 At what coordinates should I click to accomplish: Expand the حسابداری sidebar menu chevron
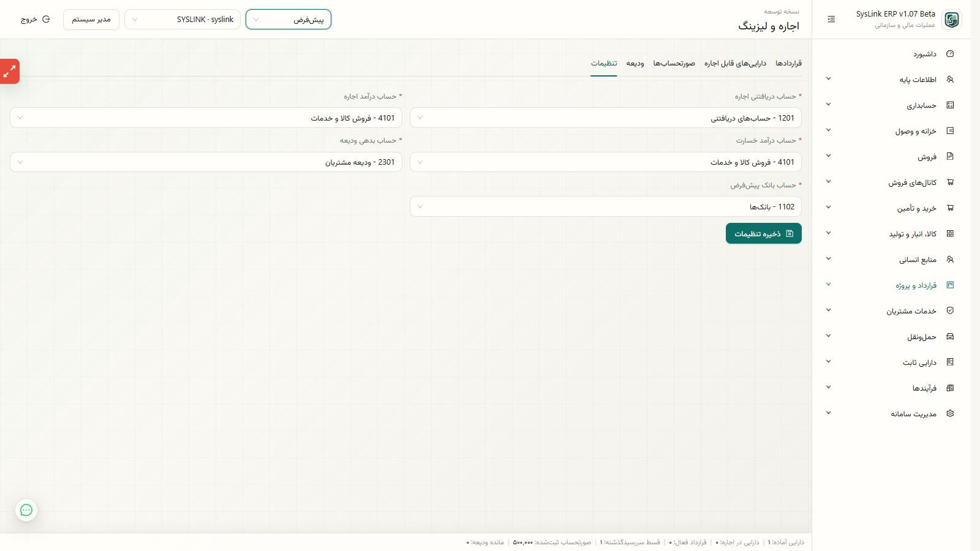tap(828, 105)
